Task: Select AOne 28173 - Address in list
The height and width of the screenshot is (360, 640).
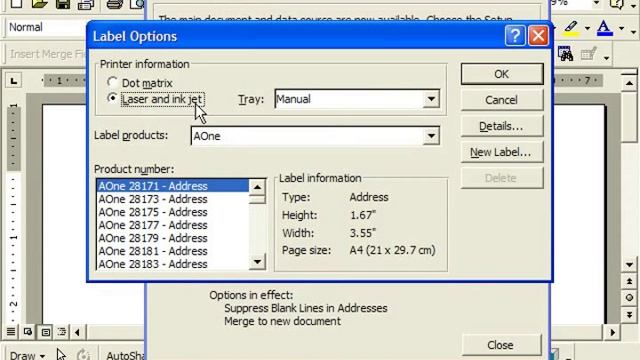Action: pyautogui.click(x=173, y=199)
